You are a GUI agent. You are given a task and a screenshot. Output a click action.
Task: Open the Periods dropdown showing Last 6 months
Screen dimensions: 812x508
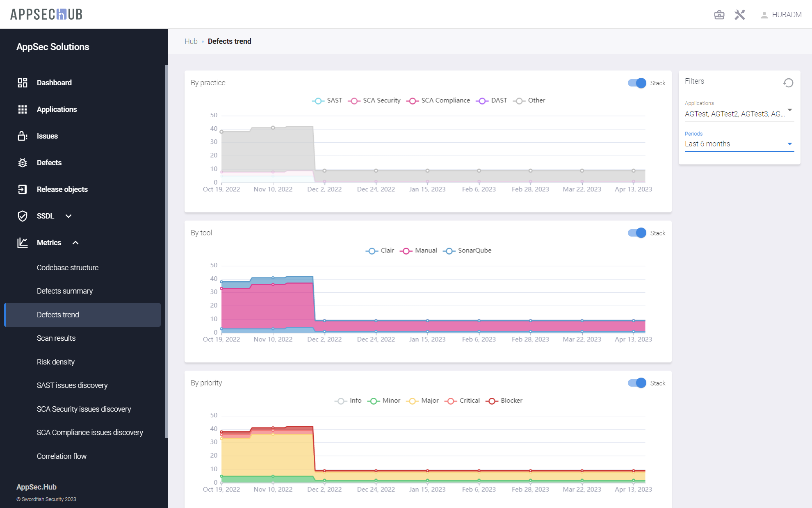[739, 144]
